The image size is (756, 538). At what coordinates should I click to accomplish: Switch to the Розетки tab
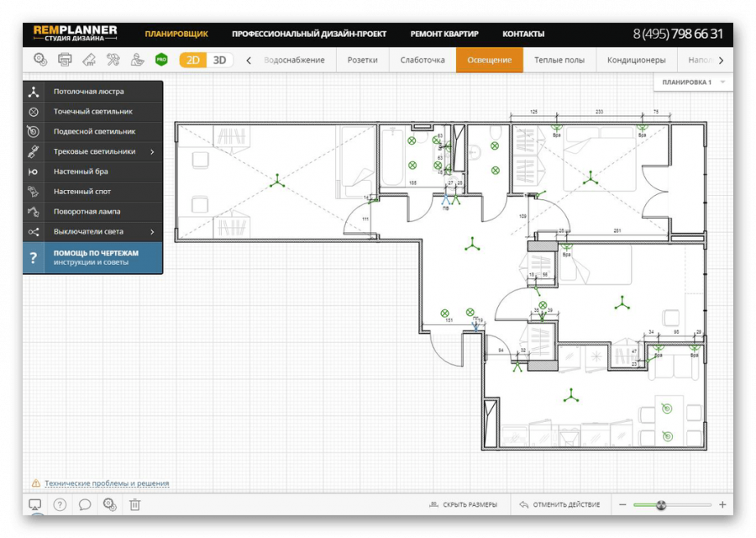362,61
